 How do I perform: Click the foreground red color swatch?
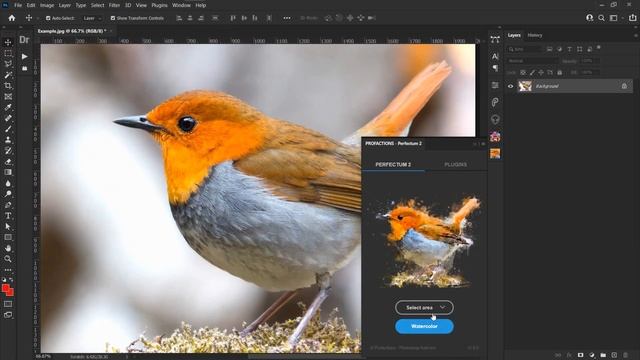point(6,289)
